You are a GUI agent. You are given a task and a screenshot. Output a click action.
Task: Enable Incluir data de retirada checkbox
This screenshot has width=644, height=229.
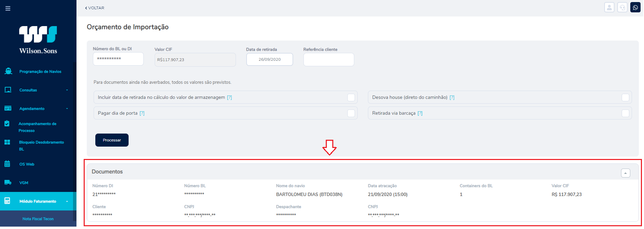point(351,98)
